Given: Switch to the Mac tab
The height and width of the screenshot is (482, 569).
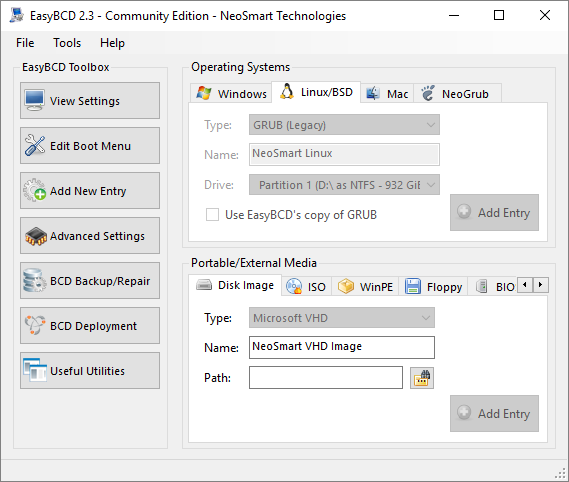Looking at the screenshot, I should tap(387, 94).
